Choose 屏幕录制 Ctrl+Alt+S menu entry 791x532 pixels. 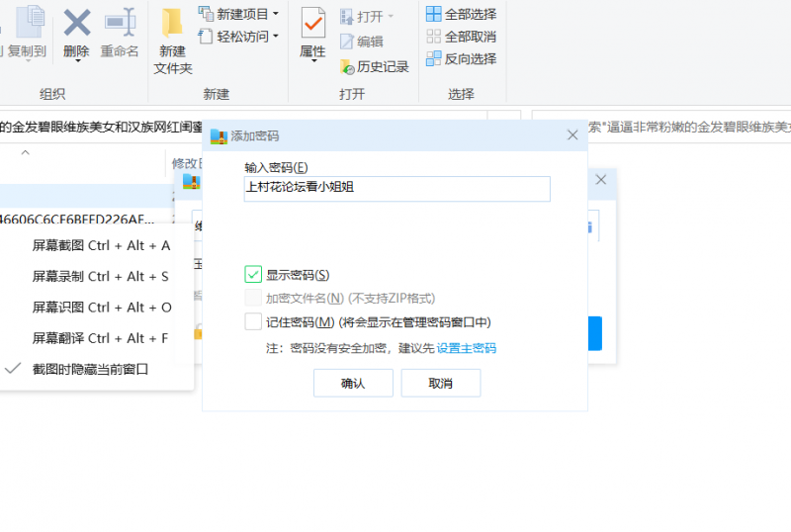101,276
